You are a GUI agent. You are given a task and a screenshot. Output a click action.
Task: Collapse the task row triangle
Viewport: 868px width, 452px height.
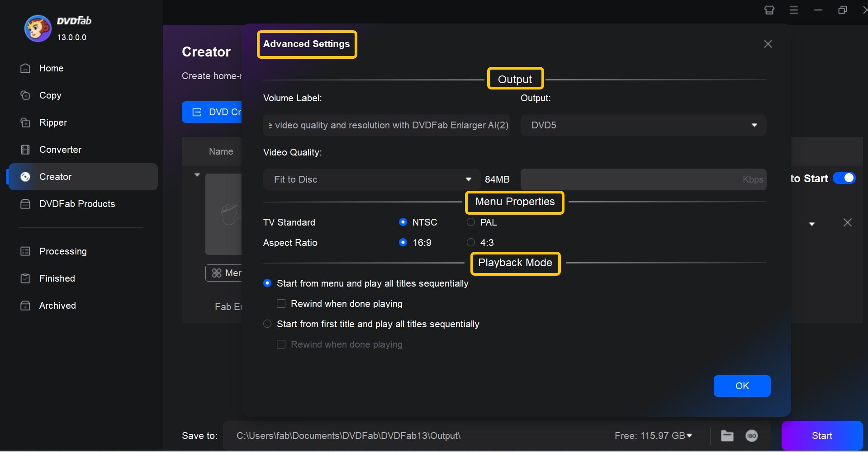pyautogui.click(x=197, y=175)
